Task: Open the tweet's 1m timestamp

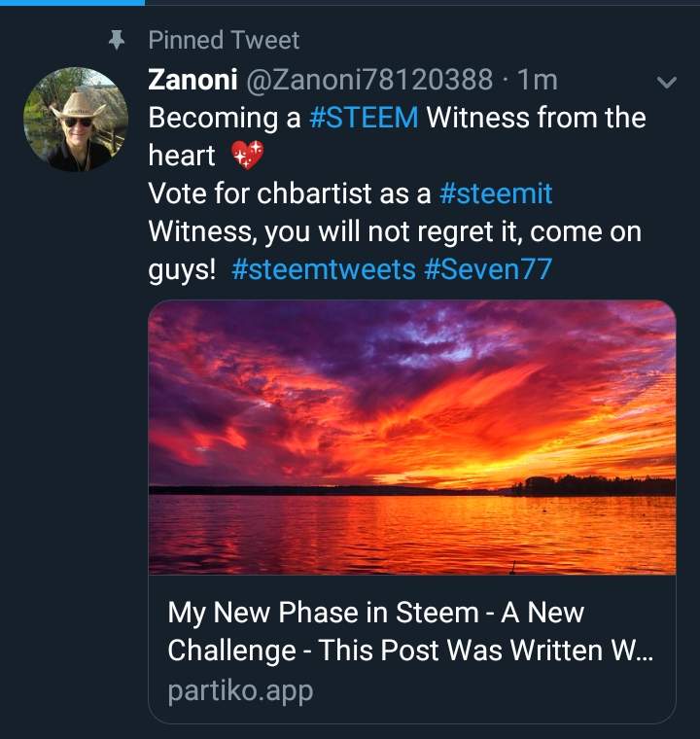Action: click(538, 81)
